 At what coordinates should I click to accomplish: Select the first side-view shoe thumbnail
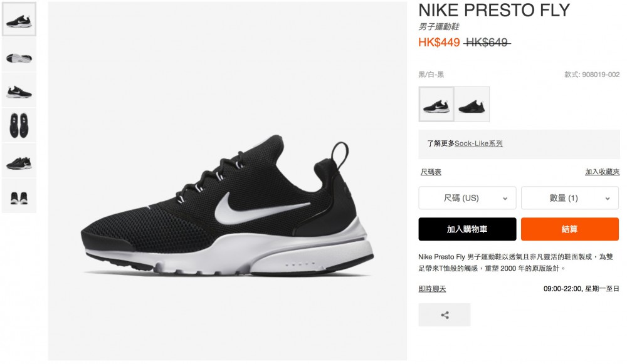click(19, 19)
